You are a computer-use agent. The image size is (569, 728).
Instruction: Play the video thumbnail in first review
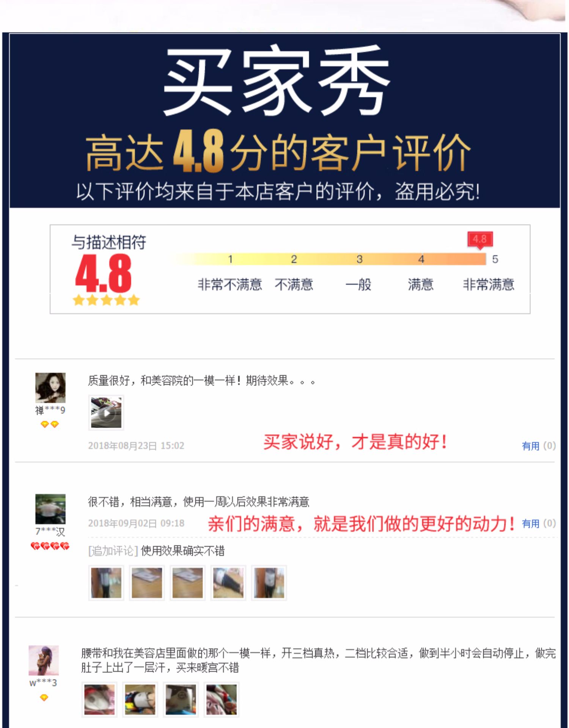click(106, 413)
